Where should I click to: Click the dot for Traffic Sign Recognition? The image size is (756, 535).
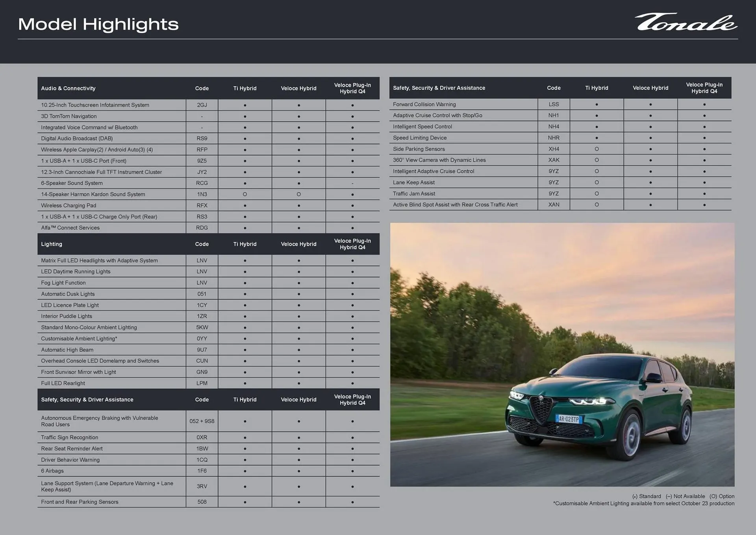point(245,437)
